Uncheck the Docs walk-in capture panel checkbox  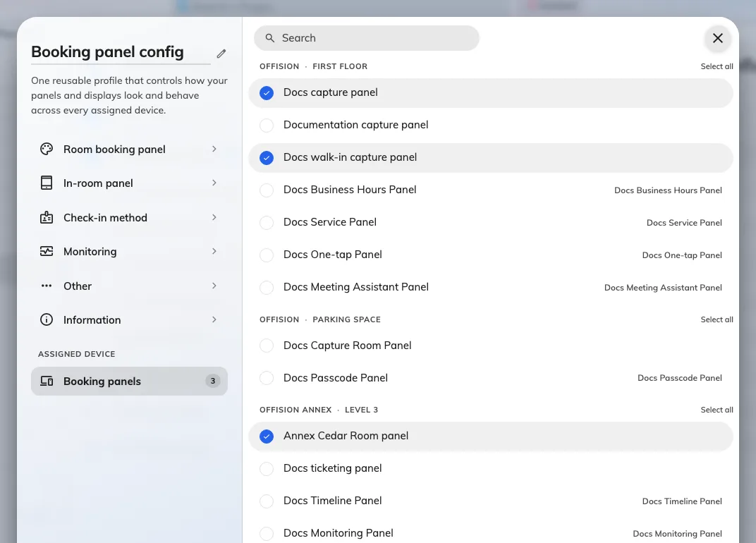point(267,158)
